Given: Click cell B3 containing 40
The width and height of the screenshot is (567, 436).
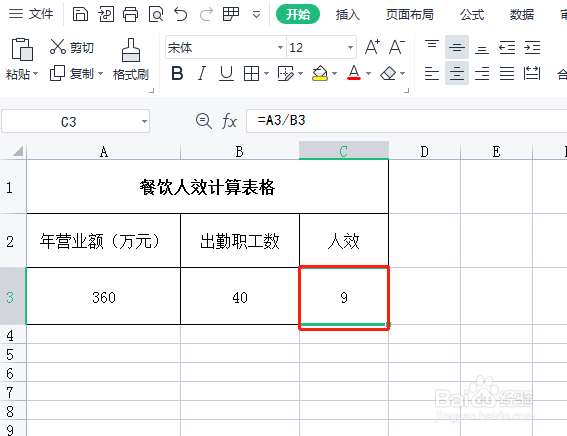Looking at the screenshot, I should (x=240, y=296).
